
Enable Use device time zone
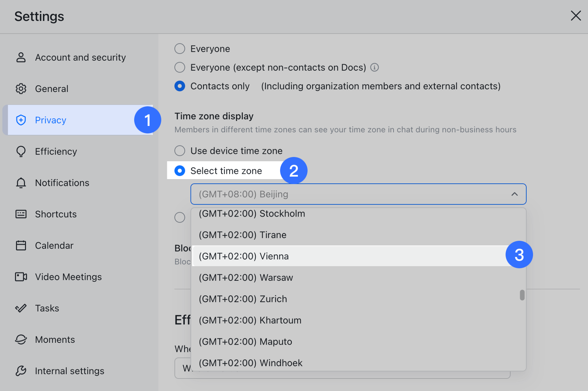[x=179, y=151]
